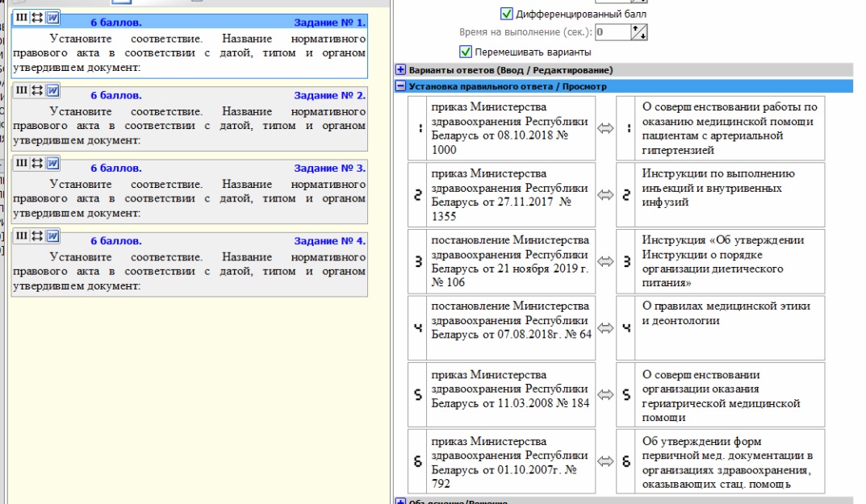Viewport: 866px width, 504px height.
Task: Click the swap arrows icon on Задание № 1
Action: (37, 18)
